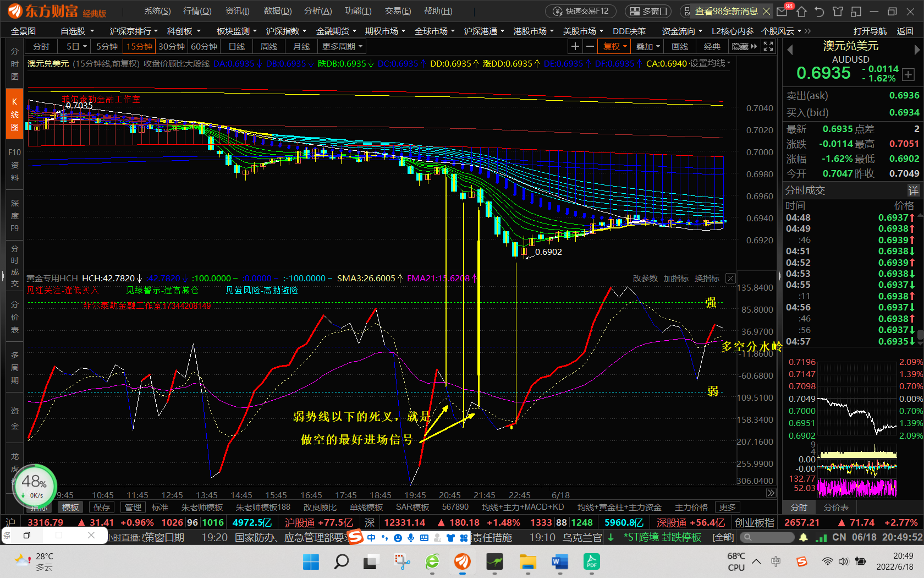Add AUDUSD to watchlist plus icon
This screenshot has width=924, height=578.
(908, 74)
